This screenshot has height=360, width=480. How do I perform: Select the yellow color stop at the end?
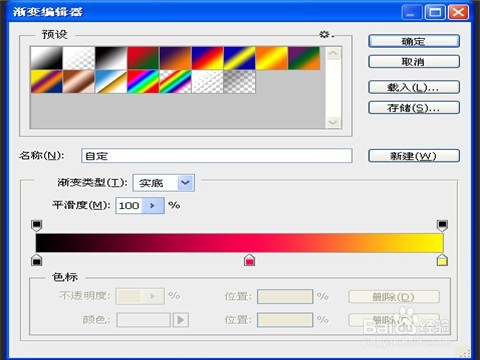pyautogui.click(x=442, y=260)
